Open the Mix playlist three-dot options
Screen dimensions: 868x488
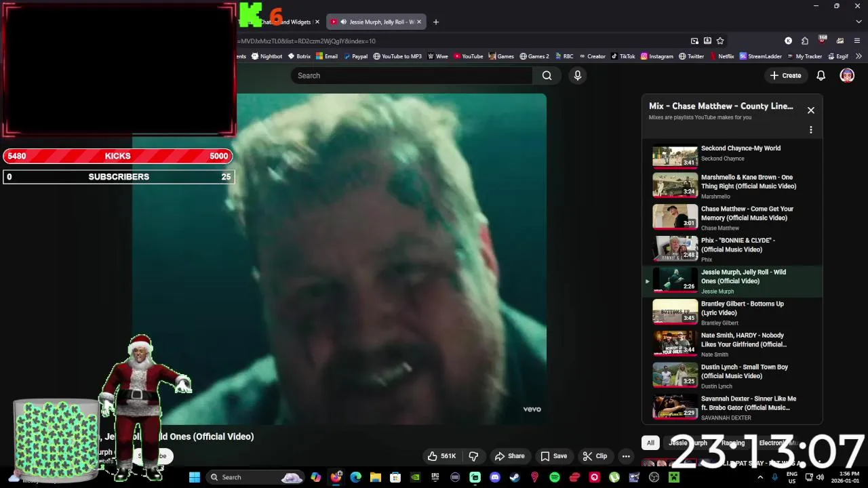coord(810,129)
